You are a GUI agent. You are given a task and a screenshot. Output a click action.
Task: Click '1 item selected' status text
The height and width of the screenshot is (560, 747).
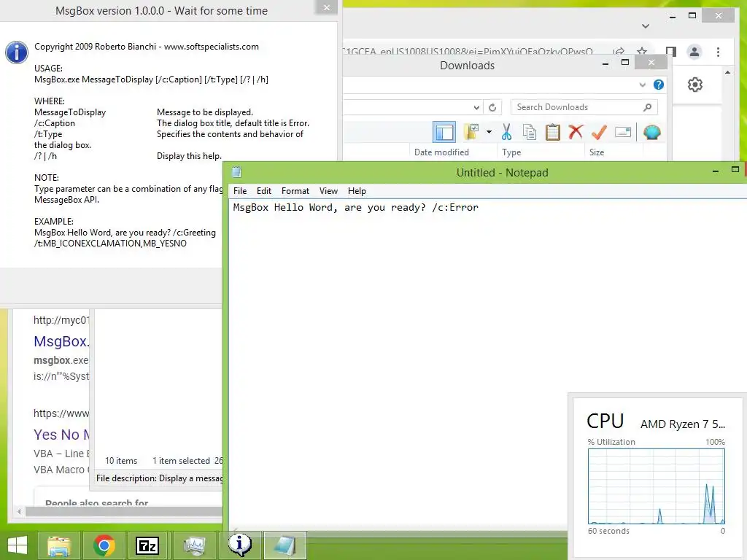tap(181, 461)
